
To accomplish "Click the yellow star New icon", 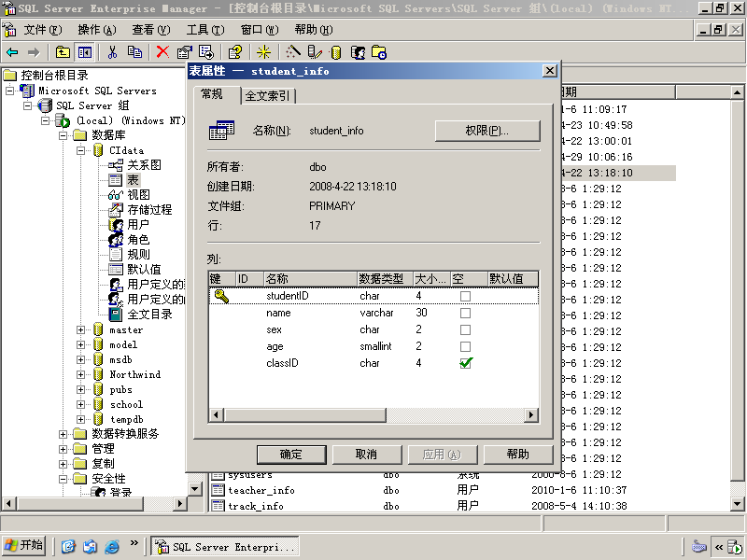I will (x=263, y=52).
